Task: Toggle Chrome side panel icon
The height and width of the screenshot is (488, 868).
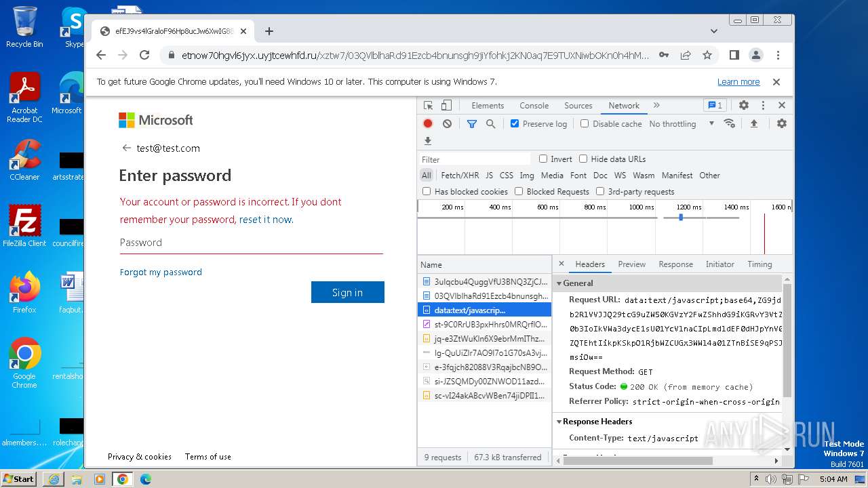Action: pos(734,55)
